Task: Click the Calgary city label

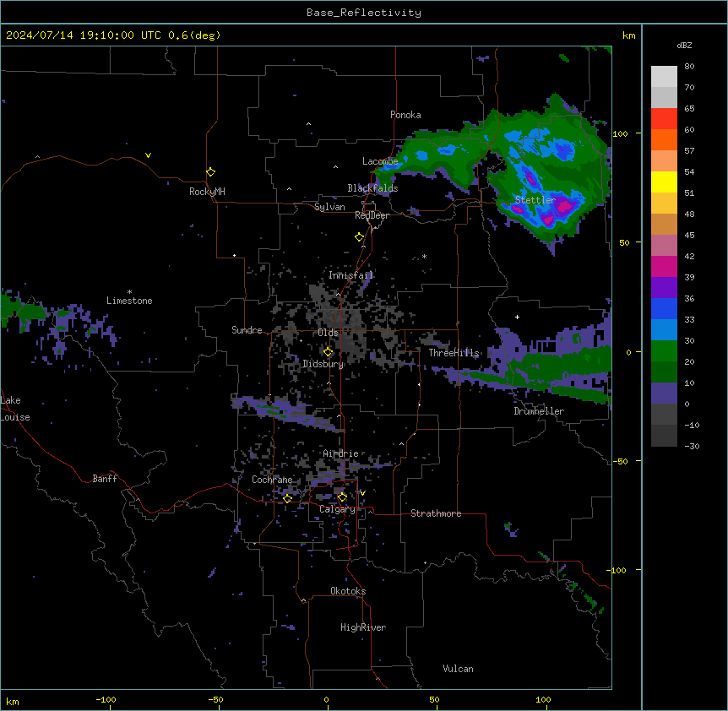Action: 337,509
